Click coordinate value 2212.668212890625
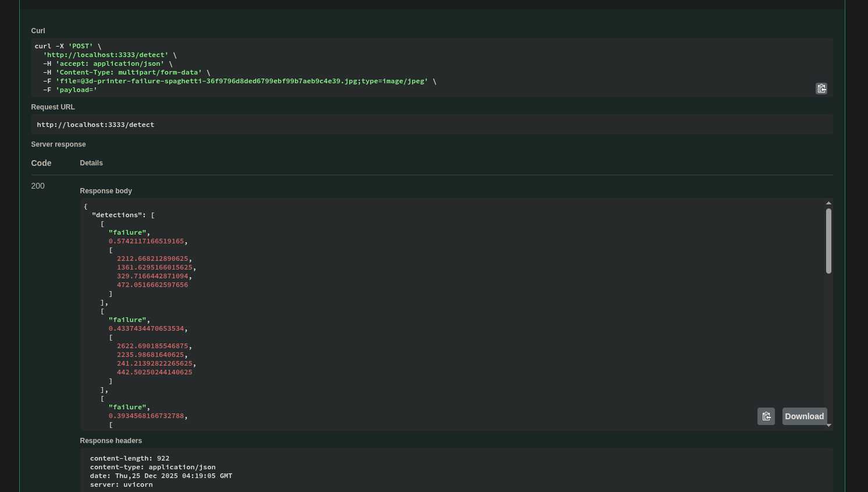Image resolution: width=868 pixels, height=492 pixels. (152, 259)
